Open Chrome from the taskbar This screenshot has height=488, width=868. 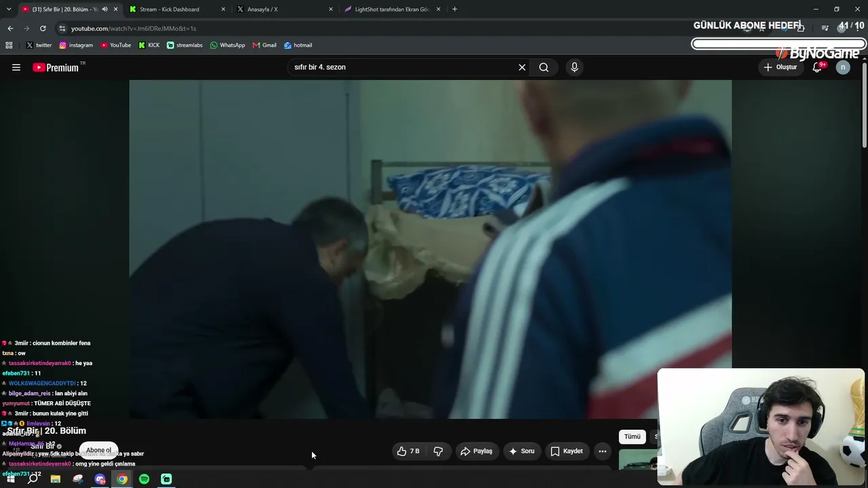pos(122,479)
